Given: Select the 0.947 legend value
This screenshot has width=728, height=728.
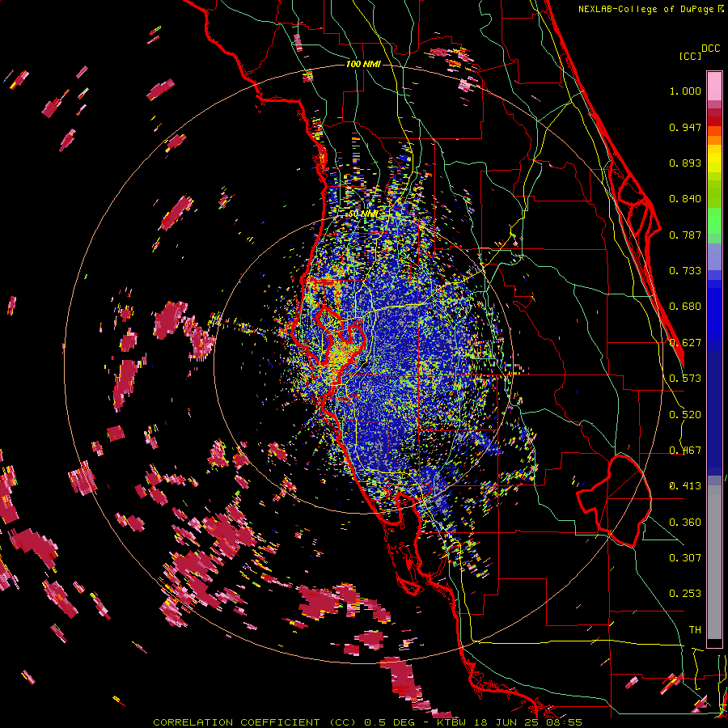Looking at the screenshot, I should pyautogui.click(x=685, y=127).
